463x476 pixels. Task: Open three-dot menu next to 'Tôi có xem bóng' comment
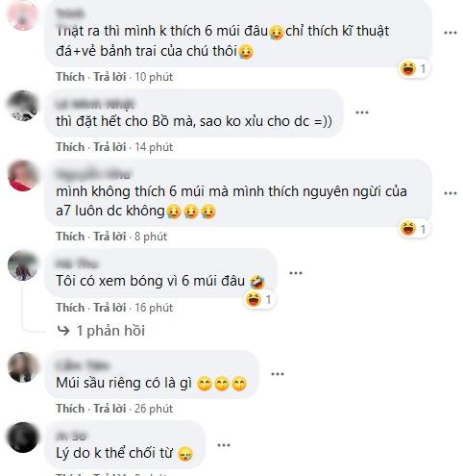click(x=296, y=273)
